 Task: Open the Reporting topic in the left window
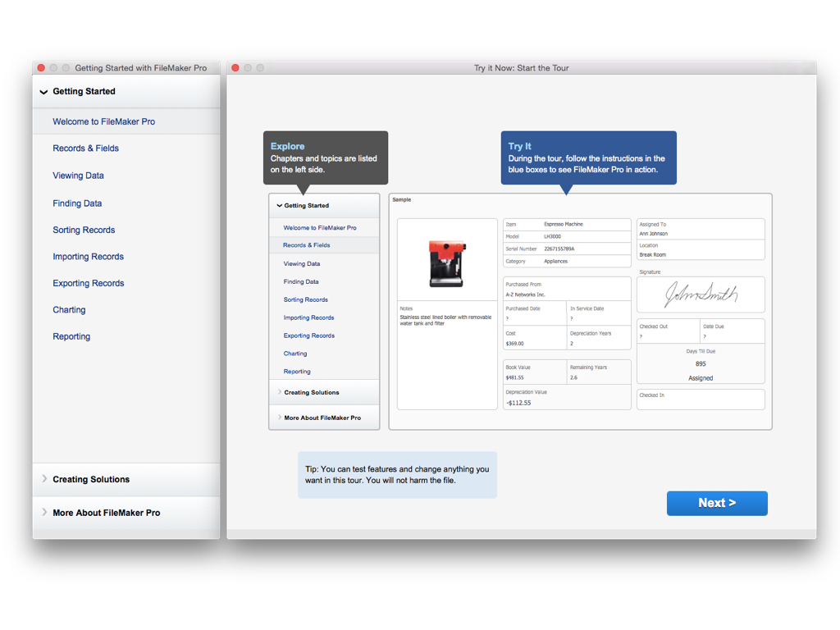pyautogui.click(x=71, y=336)
